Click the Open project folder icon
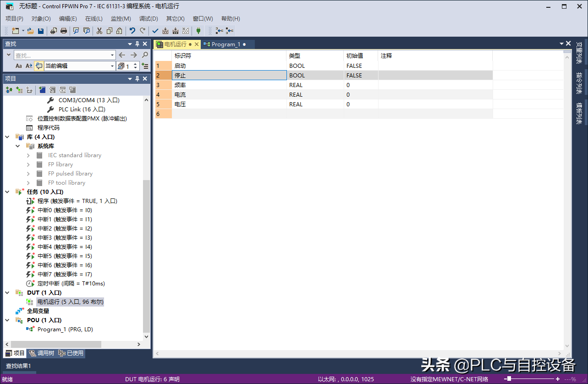Screen dimensions: 588x384 coord(30,31)
